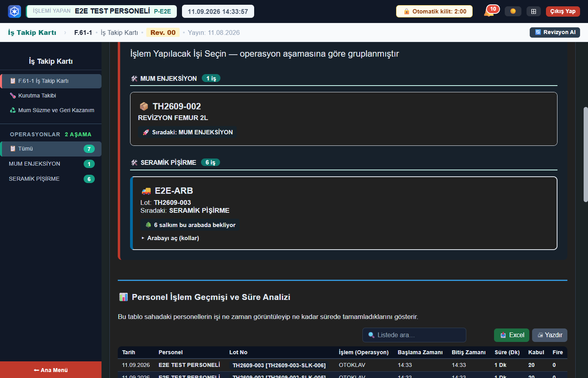Click the chart icon beside Personel İşlem Geçmişi

[123, 297]
